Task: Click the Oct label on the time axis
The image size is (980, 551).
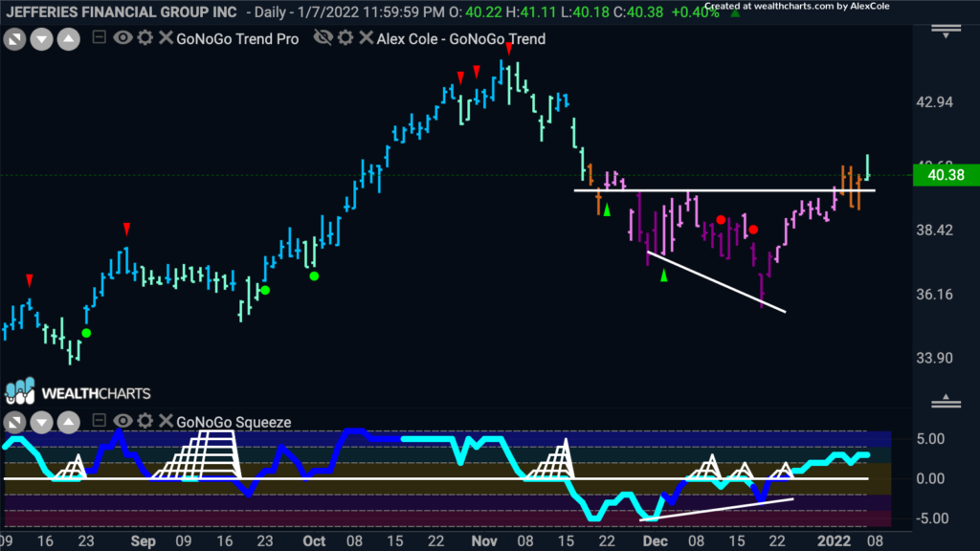Action: [314, 541]
